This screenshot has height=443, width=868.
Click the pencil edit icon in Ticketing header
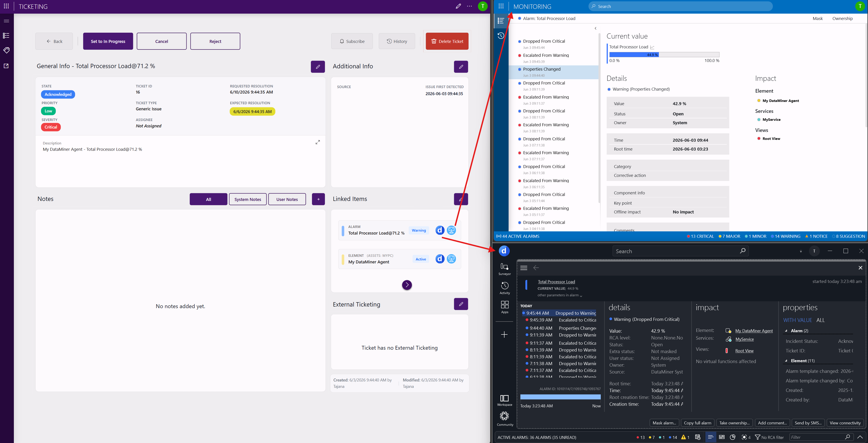pyautogui.click(x=458, y=6)
